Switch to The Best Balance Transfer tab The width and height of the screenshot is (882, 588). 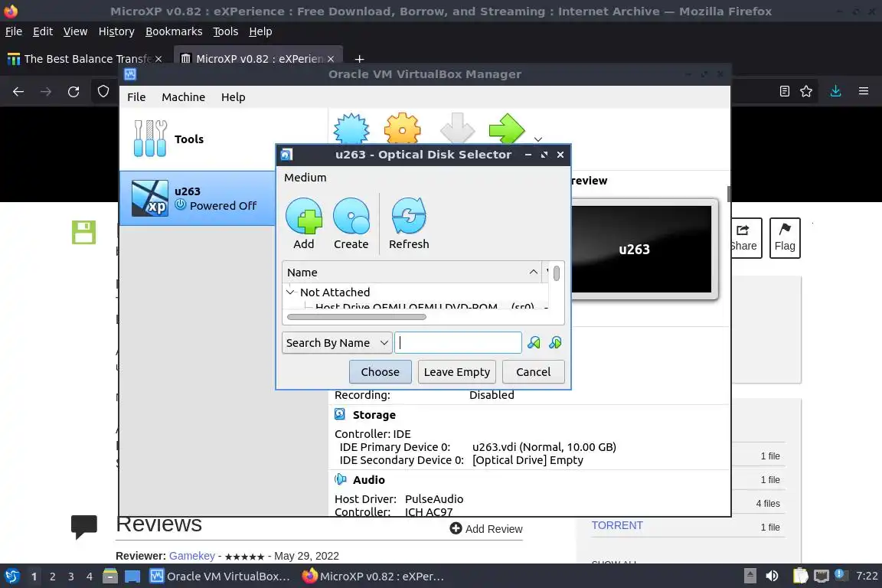(85, 58)
